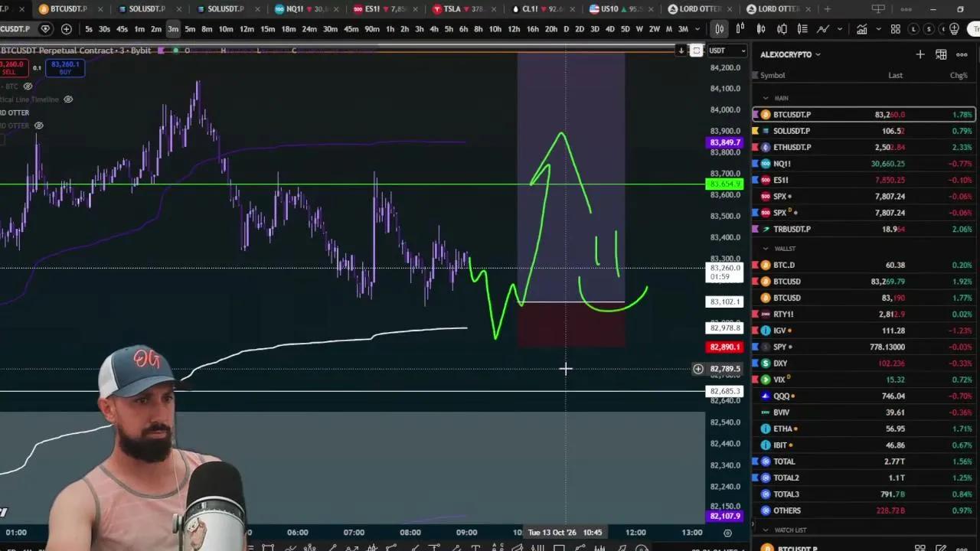The height and width of the screenshot is (551, 980).
Task: Click the blue BUY price button
Action: tap(65, 68)
